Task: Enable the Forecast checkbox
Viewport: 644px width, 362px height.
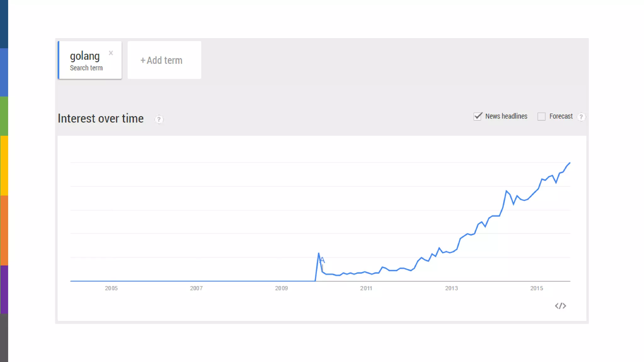Action: point(541,117)
